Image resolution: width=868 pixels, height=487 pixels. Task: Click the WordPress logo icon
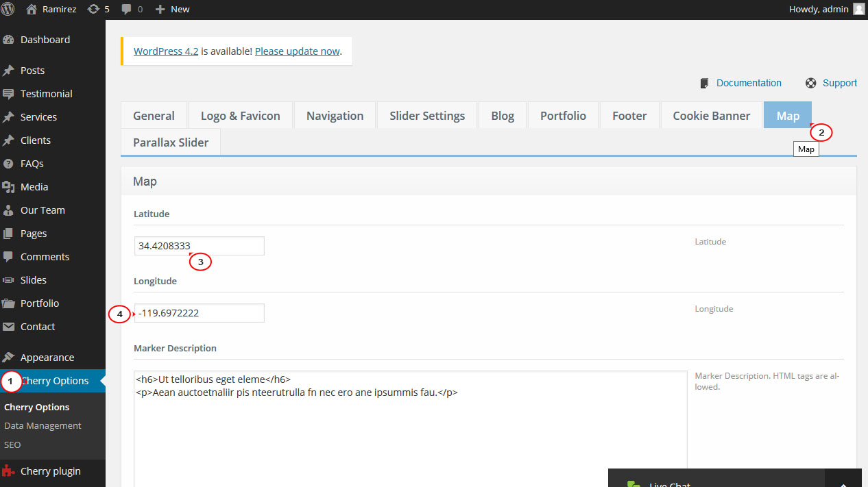(x=8, y=10)
